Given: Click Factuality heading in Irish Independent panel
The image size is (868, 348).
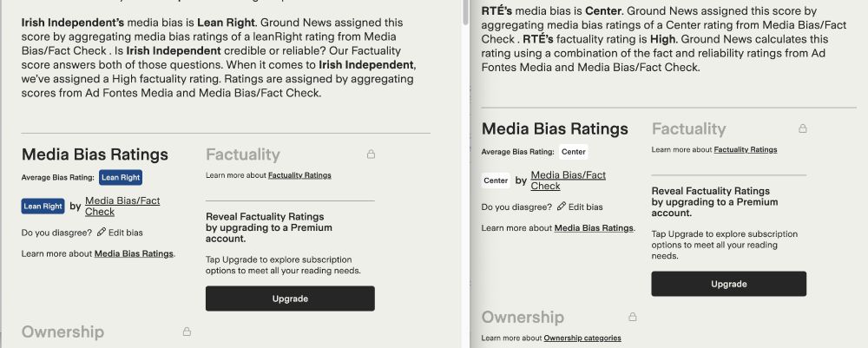Looking at the screenshot, I should pos(242,154).
